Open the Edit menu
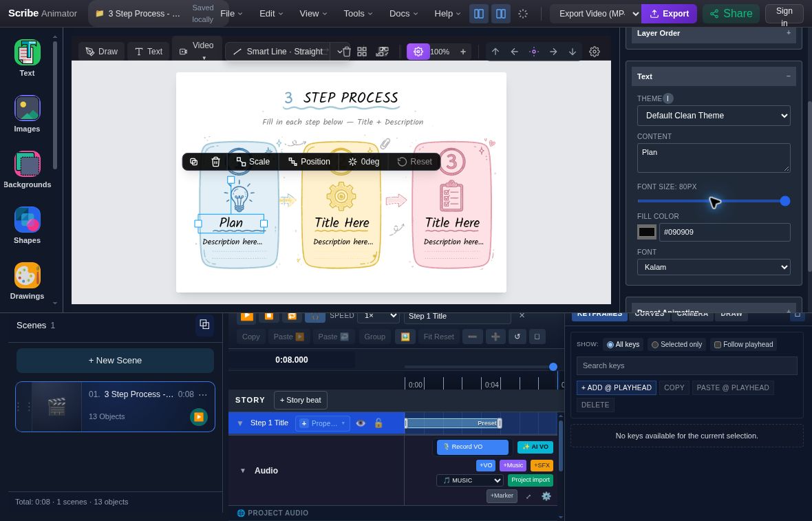The width and height of the screenshot is (812, 521). (271, 14)
